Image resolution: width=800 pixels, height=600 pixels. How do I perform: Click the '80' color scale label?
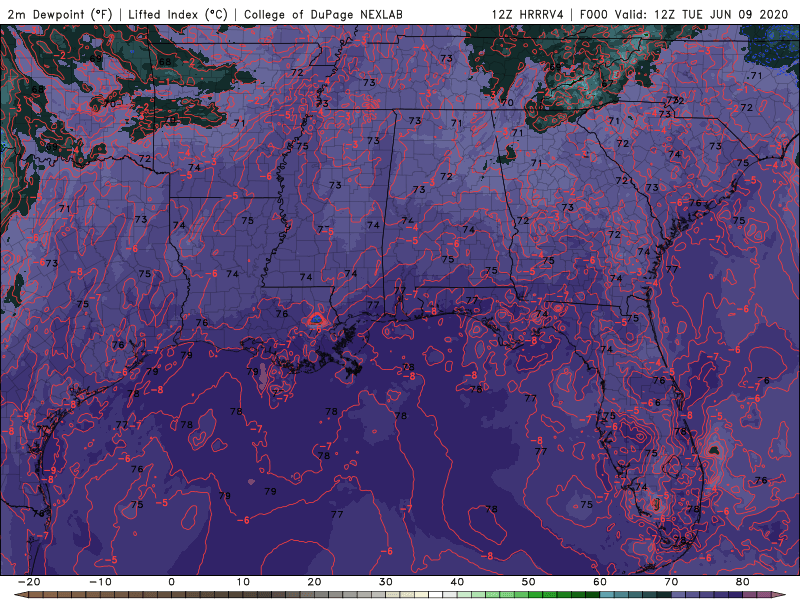tap(743, 582)
